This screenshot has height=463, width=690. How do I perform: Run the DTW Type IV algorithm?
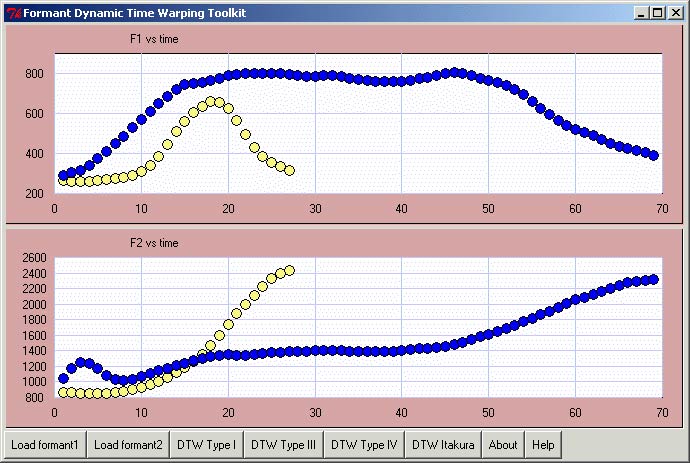point(364,444)
